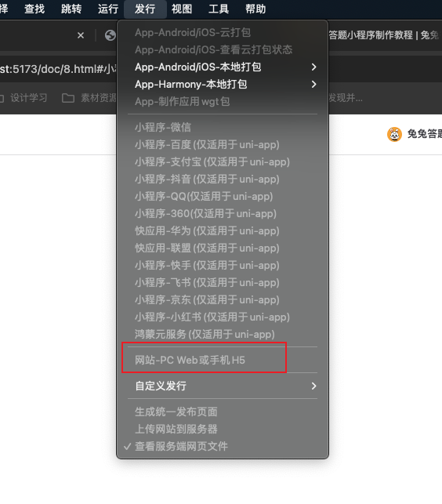Choose 鸿蒙元服务 publish option

click(x=223, y=334)
